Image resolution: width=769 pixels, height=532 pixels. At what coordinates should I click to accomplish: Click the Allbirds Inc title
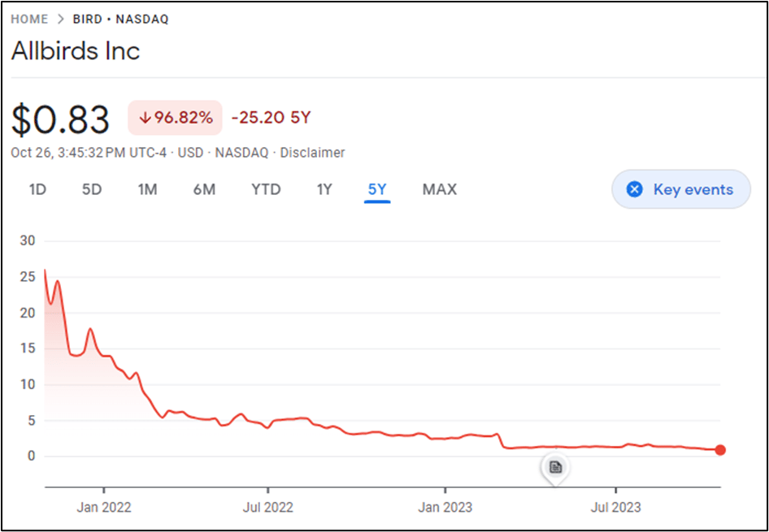click(76, 50)
